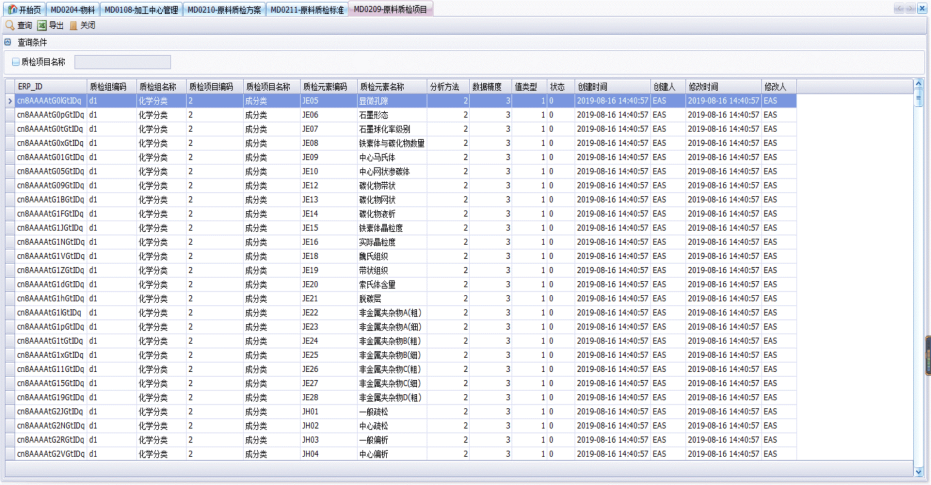
Task: Select cell 带状组织
Action: click(x=392, y=271)
